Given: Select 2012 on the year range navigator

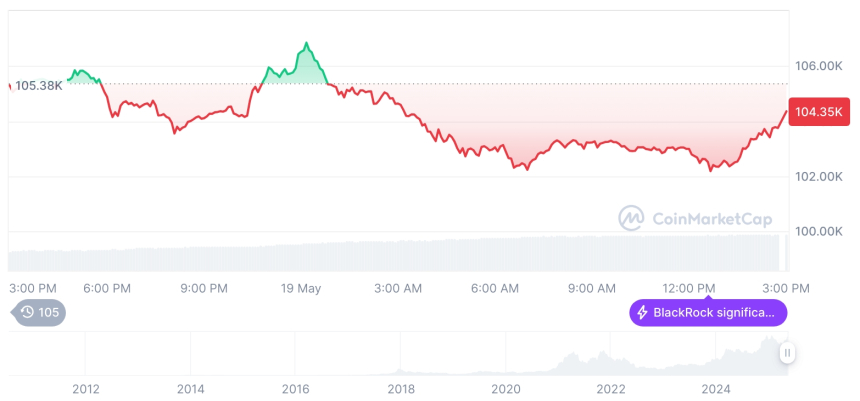Looking at the screenshot, I should coord(85,389).
